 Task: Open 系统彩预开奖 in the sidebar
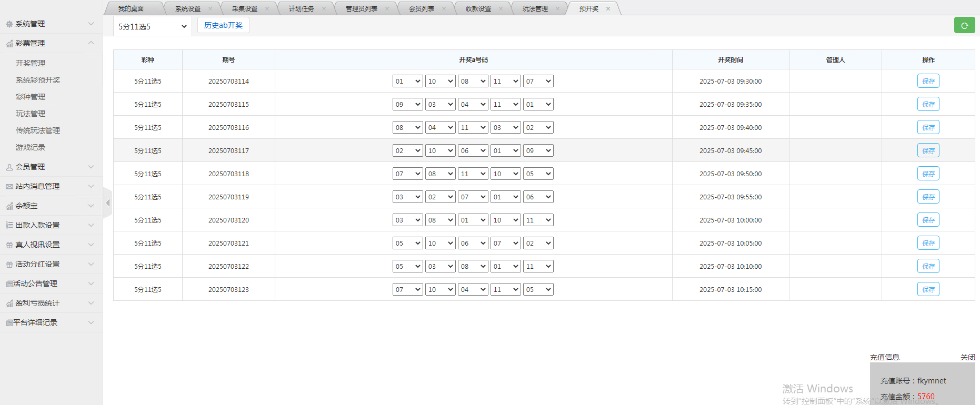[x=38, y=80]
